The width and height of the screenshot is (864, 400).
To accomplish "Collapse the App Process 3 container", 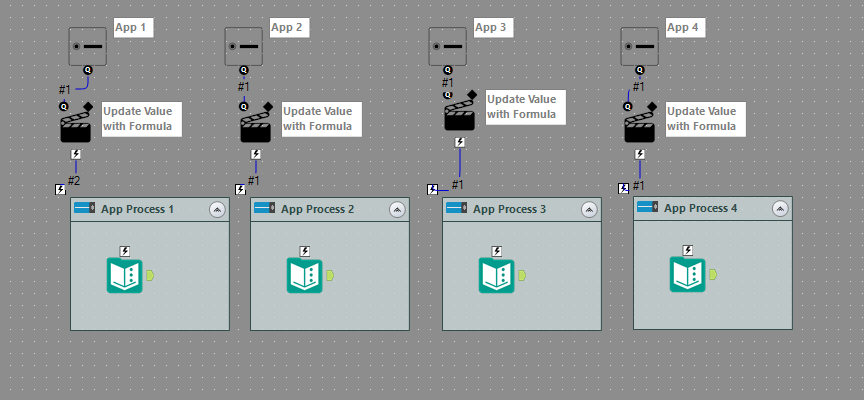I will pyautogui.click(x=589, y=210).
